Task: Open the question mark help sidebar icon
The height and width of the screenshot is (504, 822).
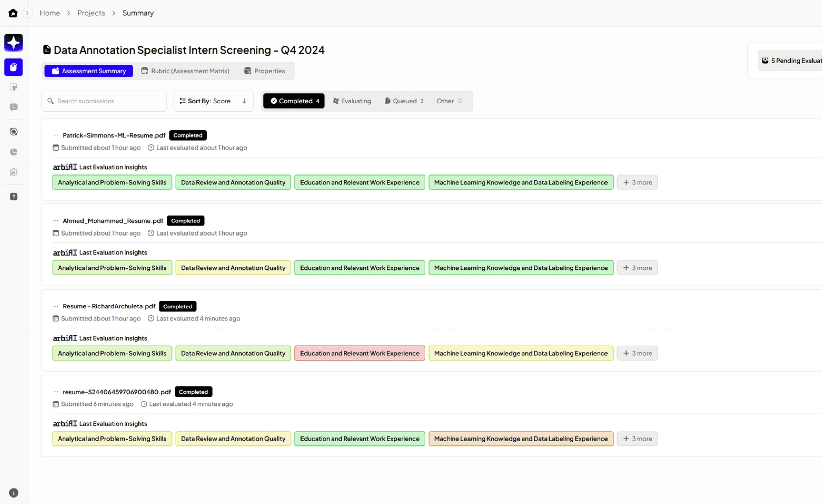Action: (x=13, y=197)
